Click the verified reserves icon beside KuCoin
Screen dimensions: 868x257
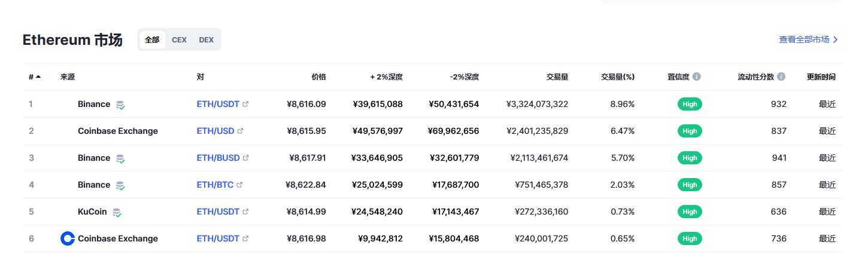pos(117,212)
